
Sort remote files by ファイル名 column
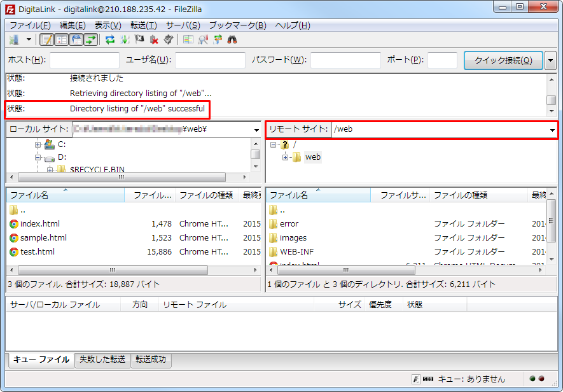pos(318,195)
